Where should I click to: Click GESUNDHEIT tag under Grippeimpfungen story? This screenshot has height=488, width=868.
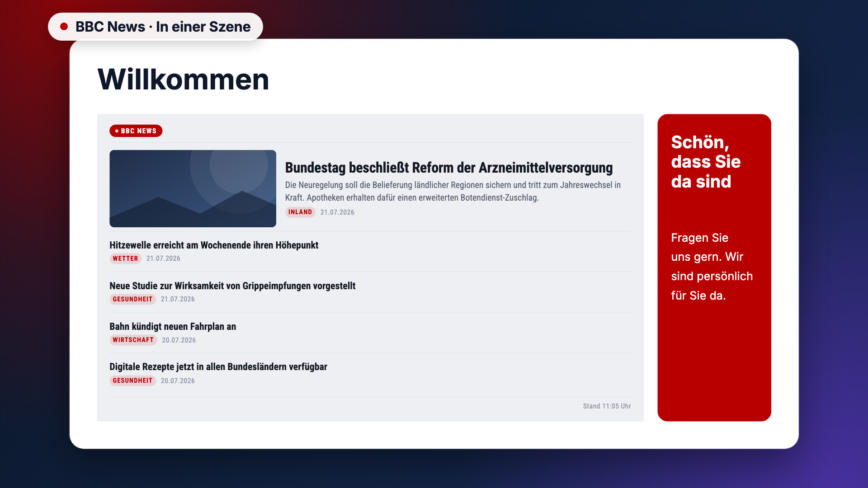(132, 299)
